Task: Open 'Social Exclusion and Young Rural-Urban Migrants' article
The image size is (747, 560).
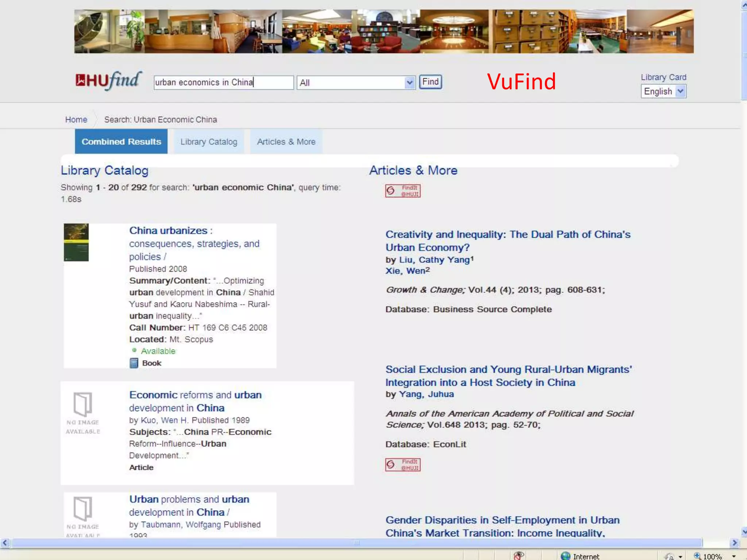Action: point(508,376)
